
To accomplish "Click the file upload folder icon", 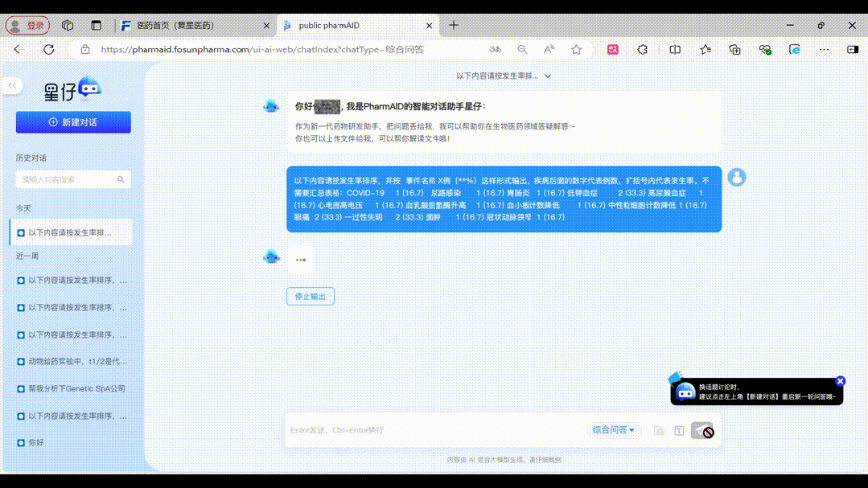I will point(659,431).
